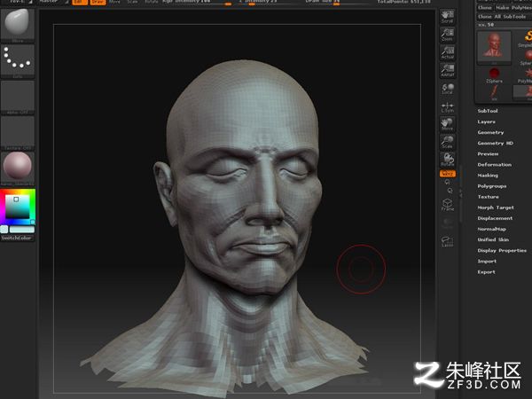Expand the Masking subpalette

[x=488, y=176]
